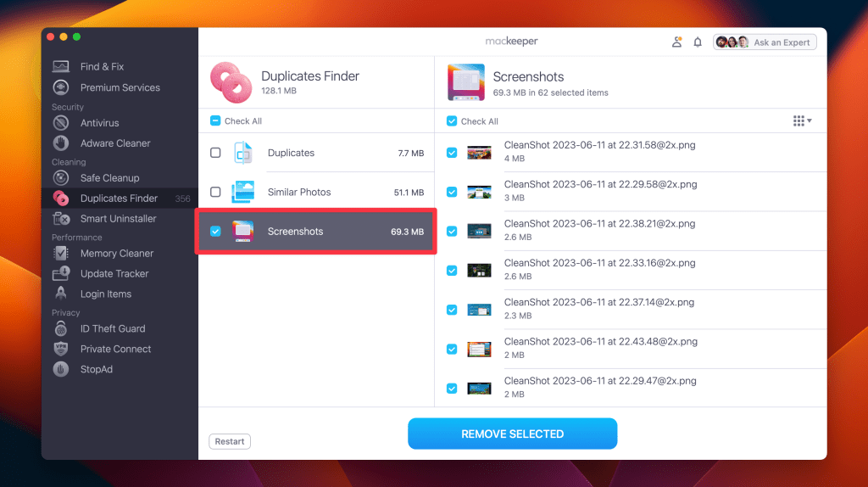Open Adware Cleaner section
The image size is (868, 487).
pos(115,143)
